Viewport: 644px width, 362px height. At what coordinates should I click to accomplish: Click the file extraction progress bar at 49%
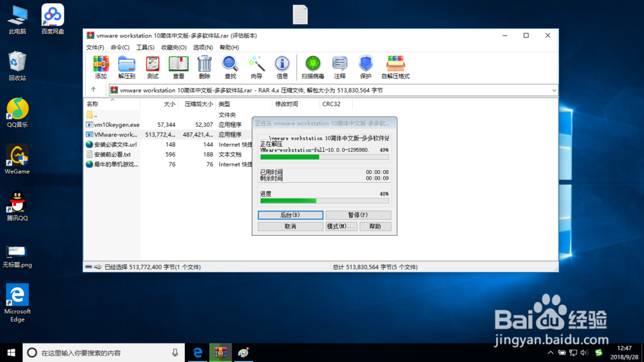tap(325, 157)
